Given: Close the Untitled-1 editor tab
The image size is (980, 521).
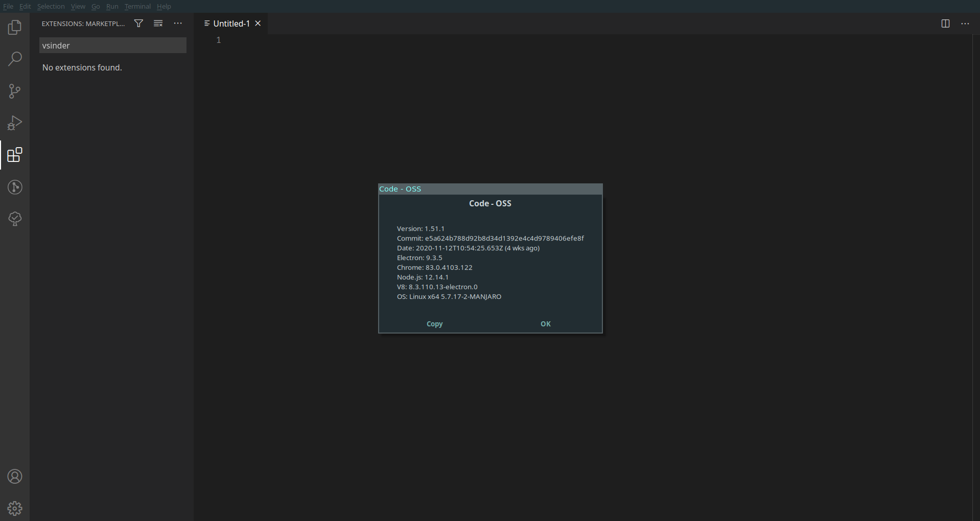Looking at the screenshot, I should pos(258,23).
